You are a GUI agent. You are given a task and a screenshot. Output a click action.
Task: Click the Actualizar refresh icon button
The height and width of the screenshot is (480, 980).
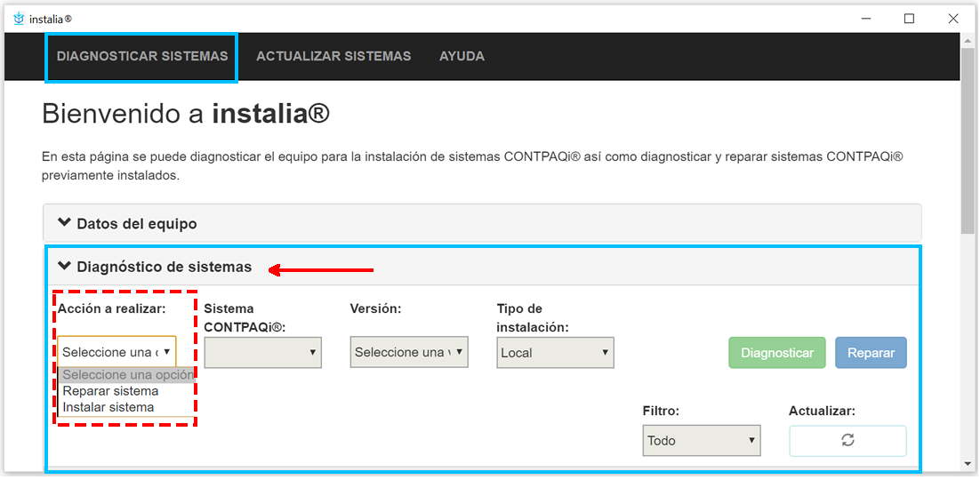[x=847, y=441]
